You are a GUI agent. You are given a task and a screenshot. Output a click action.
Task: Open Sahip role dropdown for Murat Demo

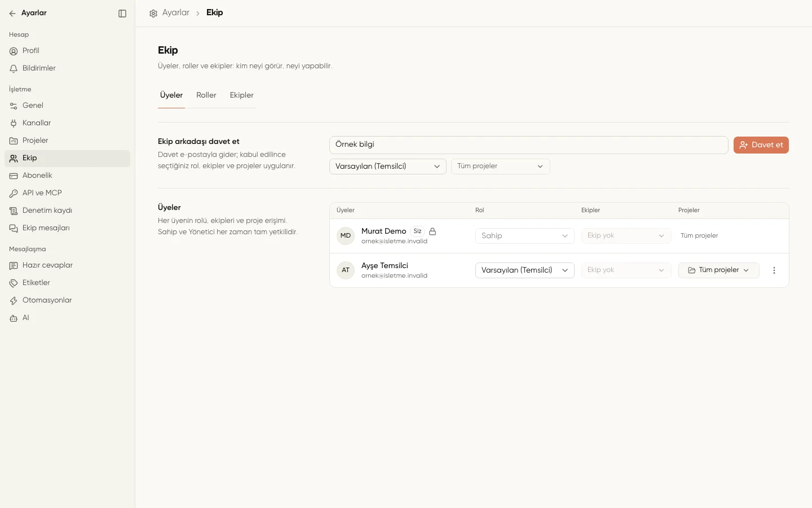click(x=525, y=236)
